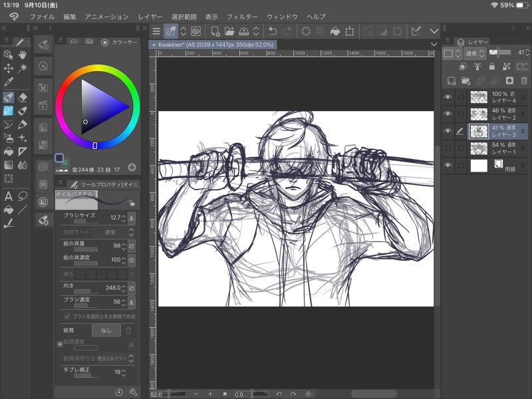The width and height of the screenshot is (532, 399).
Task: Create a new raster layer
Action: pos(452,80)
